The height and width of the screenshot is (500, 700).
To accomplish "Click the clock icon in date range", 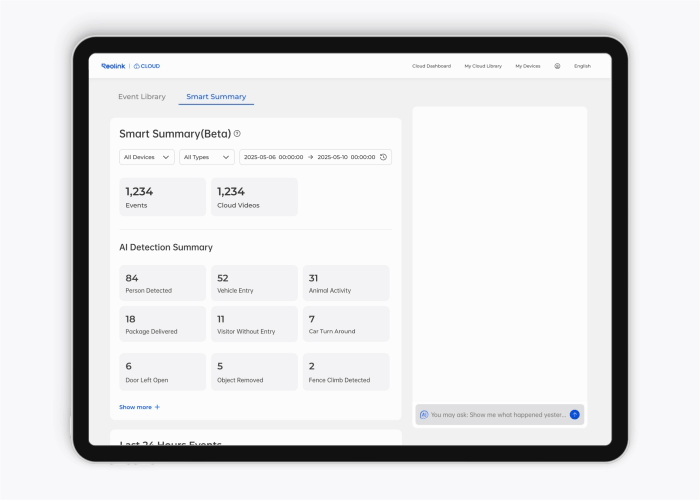I will click(x=383, y=157).
